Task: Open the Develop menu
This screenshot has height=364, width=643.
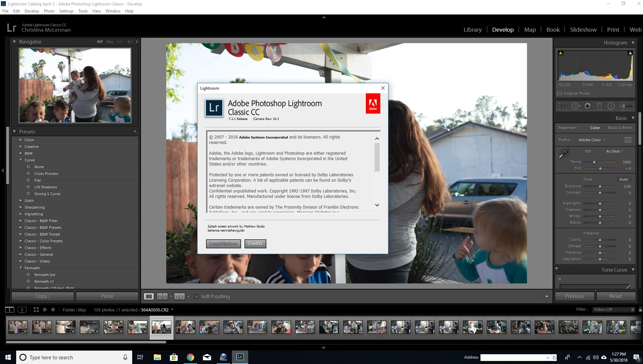Action: 32,11
